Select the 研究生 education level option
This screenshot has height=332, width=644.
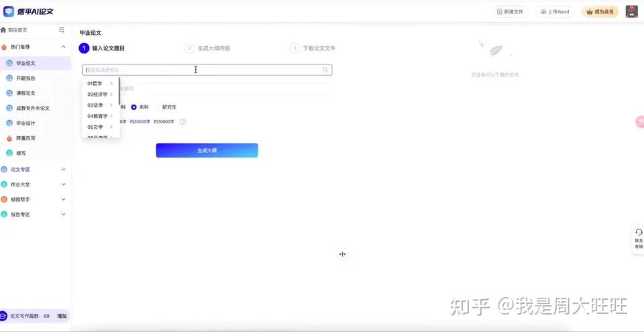(166, 107)
